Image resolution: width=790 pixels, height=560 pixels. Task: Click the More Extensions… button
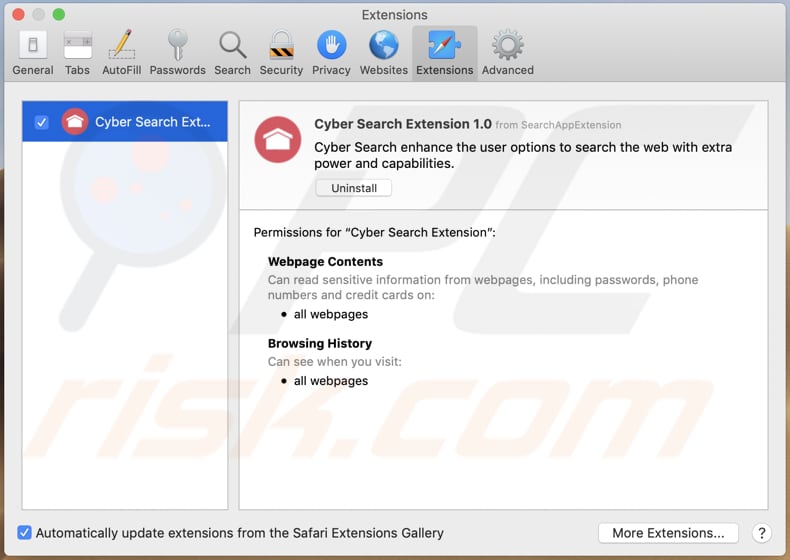[667, 533]
